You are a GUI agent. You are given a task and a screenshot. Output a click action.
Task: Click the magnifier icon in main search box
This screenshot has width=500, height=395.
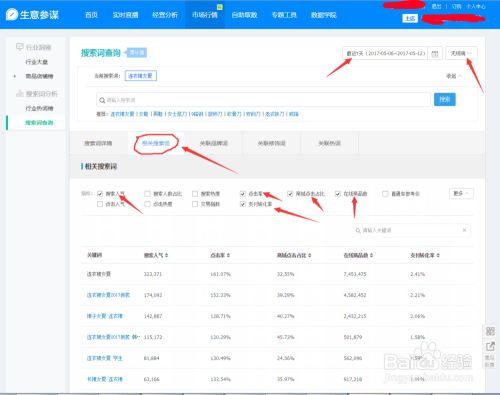[102, 100]
